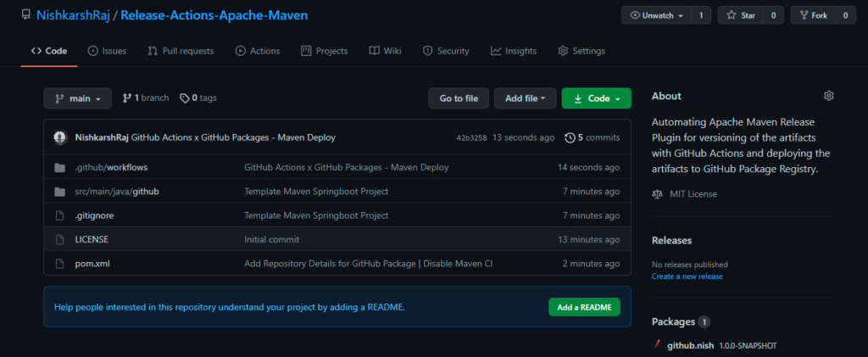Expand the main branch selector
The height and width of the screenshot is (357, 868).
[77, 98]
